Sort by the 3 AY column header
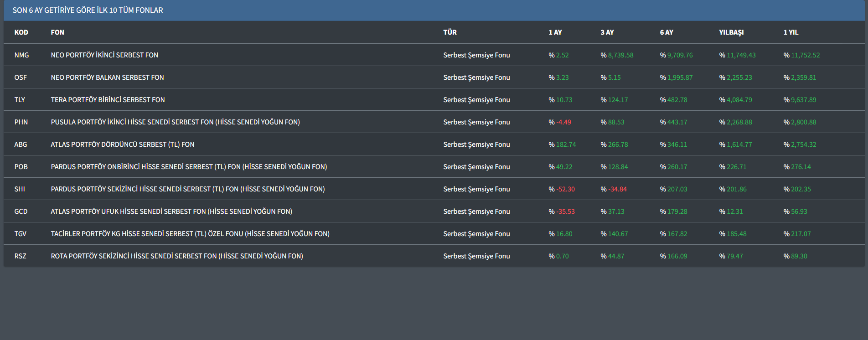Viewport: 868px width, 340px height. coord(607,32)
